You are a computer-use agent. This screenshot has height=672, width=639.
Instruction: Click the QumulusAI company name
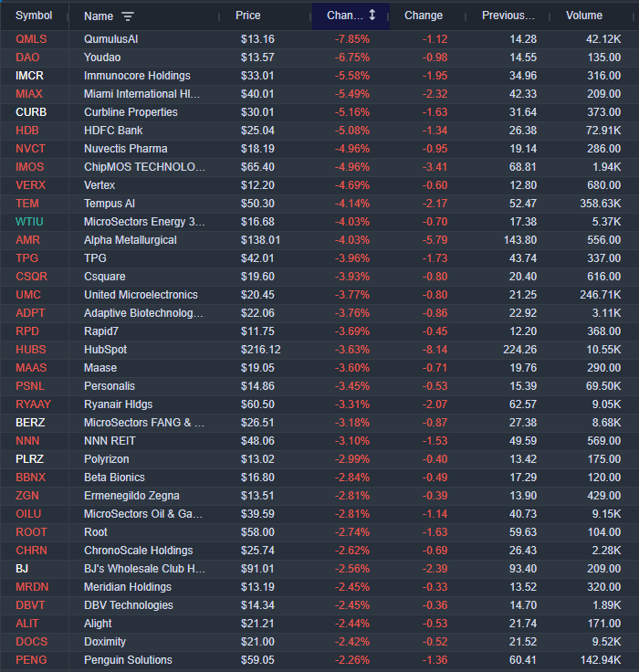pyautogui.click(x=111, y=39)
